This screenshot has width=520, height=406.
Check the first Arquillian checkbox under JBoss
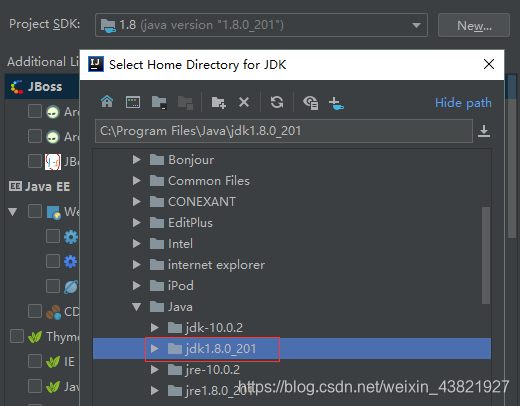(35, 111)
